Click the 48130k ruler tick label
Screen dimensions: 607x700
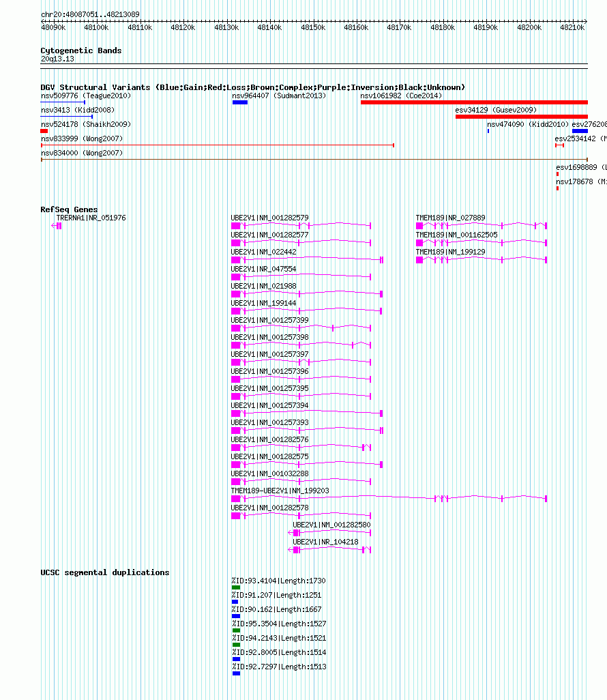226,28
